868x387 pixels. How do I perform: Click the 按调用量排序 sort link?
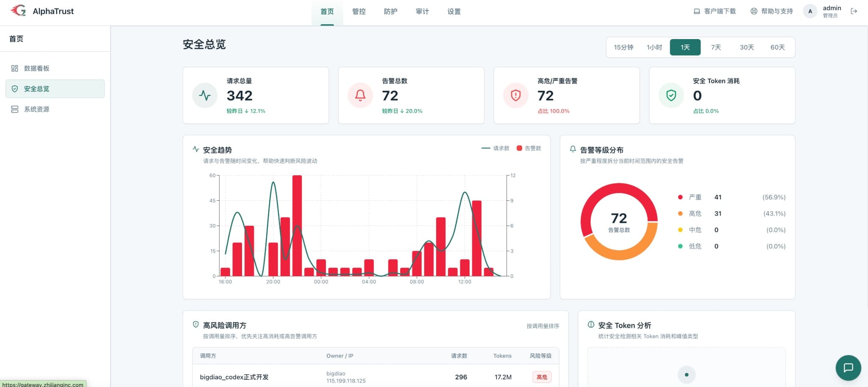coord(543,326)
